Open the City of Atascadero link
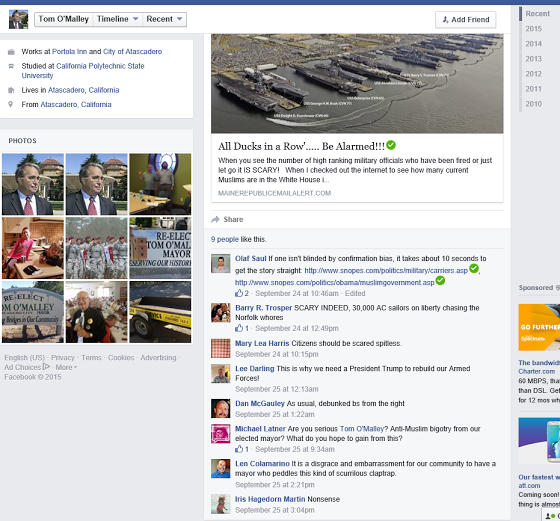This screenshot has height=521, width=560. (132, 51)
